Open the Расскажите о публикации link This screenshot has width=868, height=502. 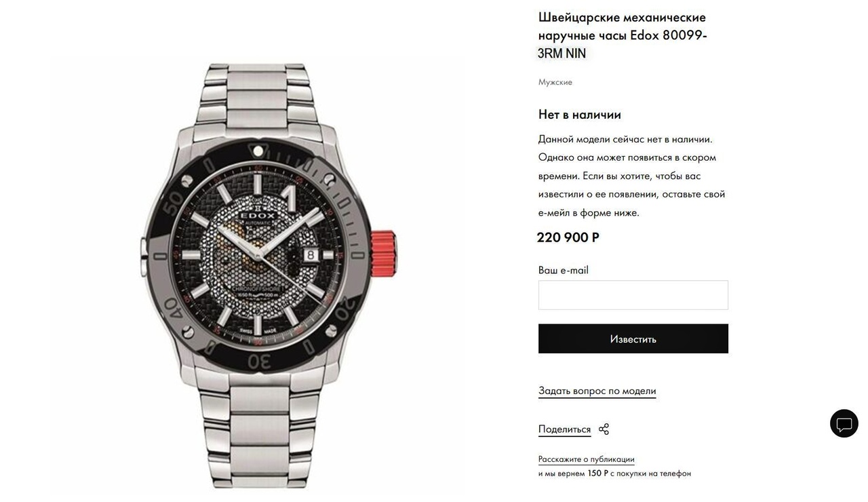pos(586,459)
